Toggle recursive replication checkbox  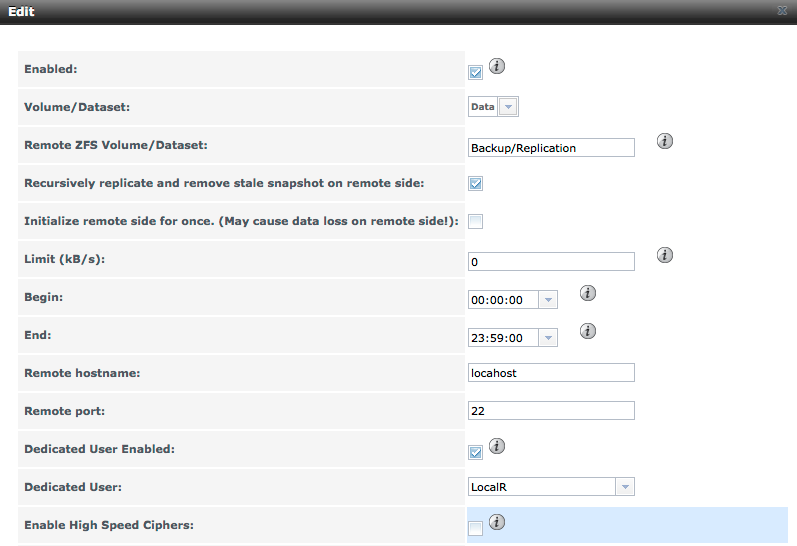475,183
